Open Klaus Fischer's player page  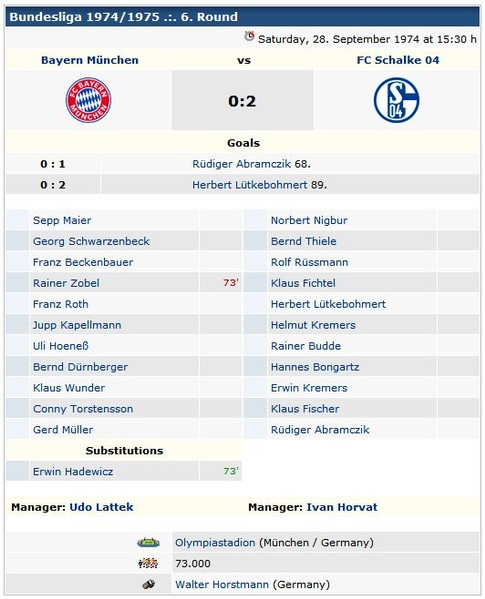click(305, 409)
